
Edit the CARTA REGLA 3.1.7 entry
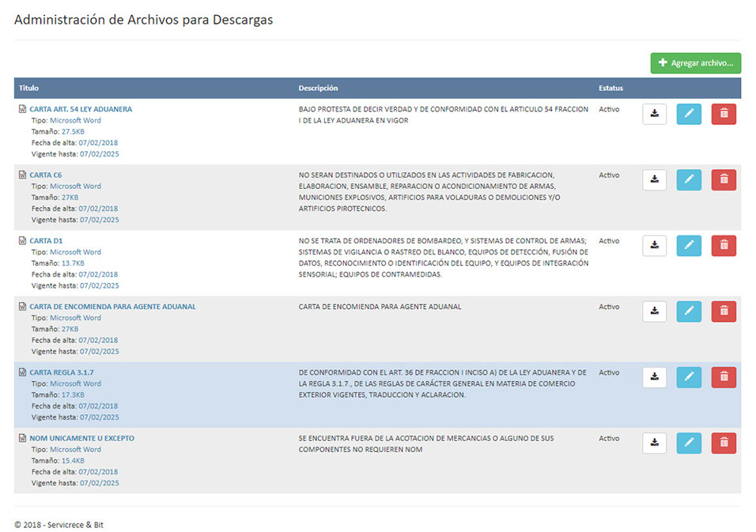click(x=689, y=377)
